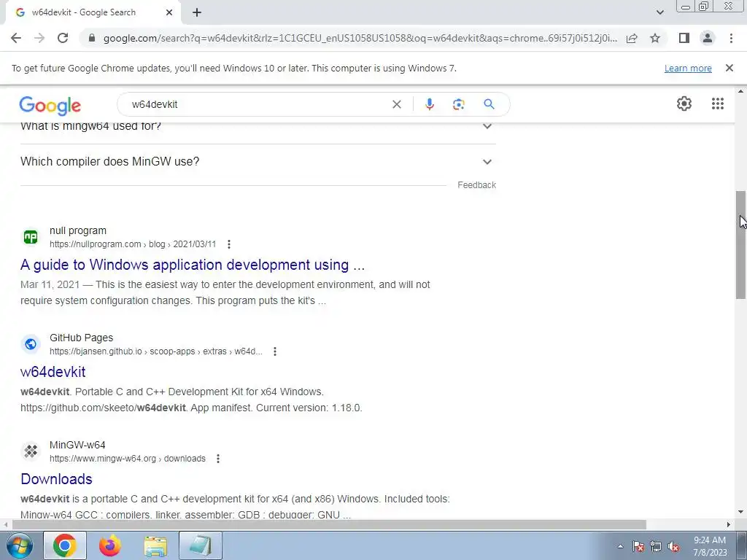Click the 'null program' site name

pos(77,230)
